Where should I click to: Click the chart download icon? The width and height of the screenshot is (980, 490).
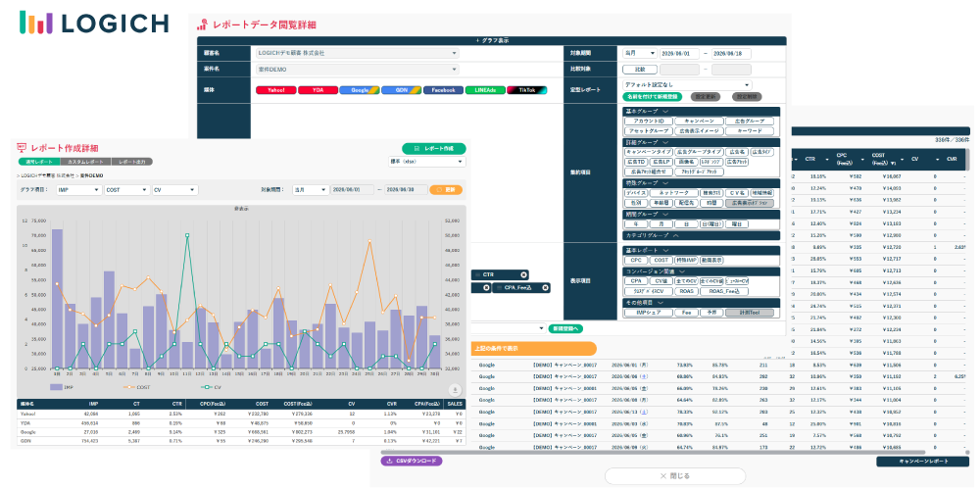pos(455,389)
